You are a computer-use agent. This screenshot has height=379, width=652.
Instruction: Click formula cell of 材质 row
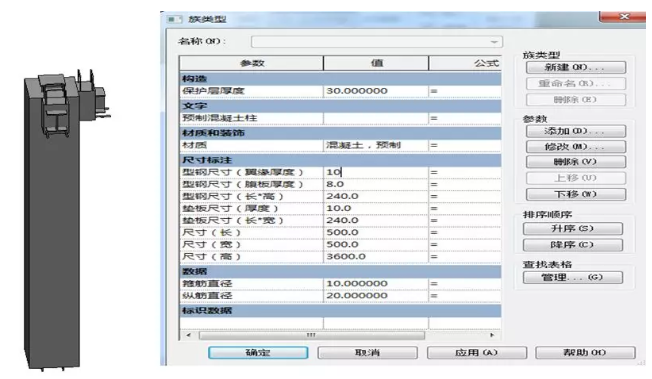coord(465,145)
